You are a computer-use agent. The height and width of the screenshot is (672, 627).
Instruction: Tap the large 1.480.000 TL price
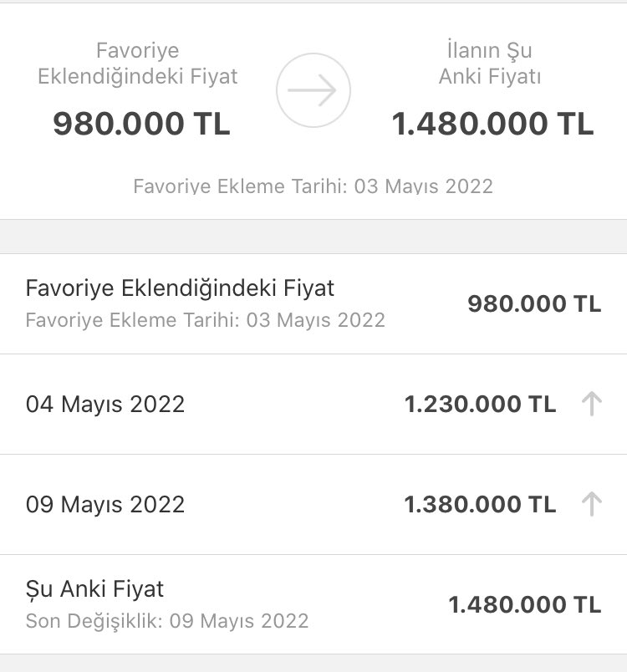click(492, 124)
